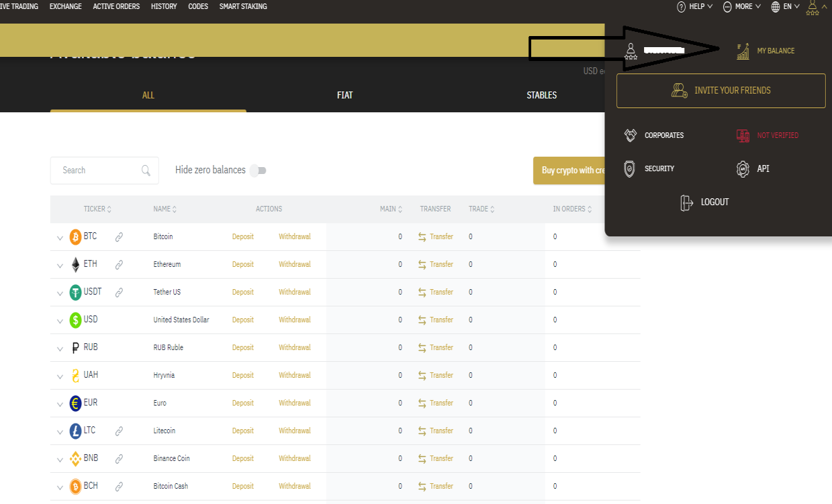This screenshot has width=832, height=504.
Task: Collapse the account menu via avatar icon
Action: click(813, 7)
